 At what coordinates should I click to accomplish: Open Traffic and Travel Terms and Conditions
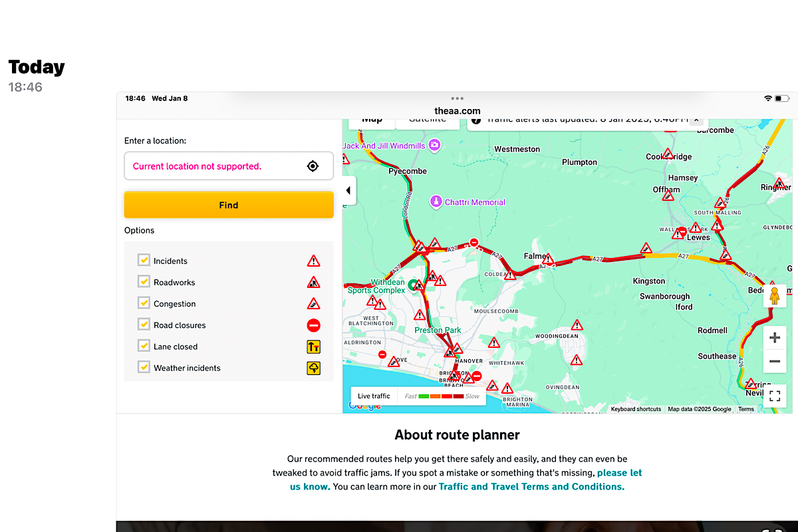point(531,486)
